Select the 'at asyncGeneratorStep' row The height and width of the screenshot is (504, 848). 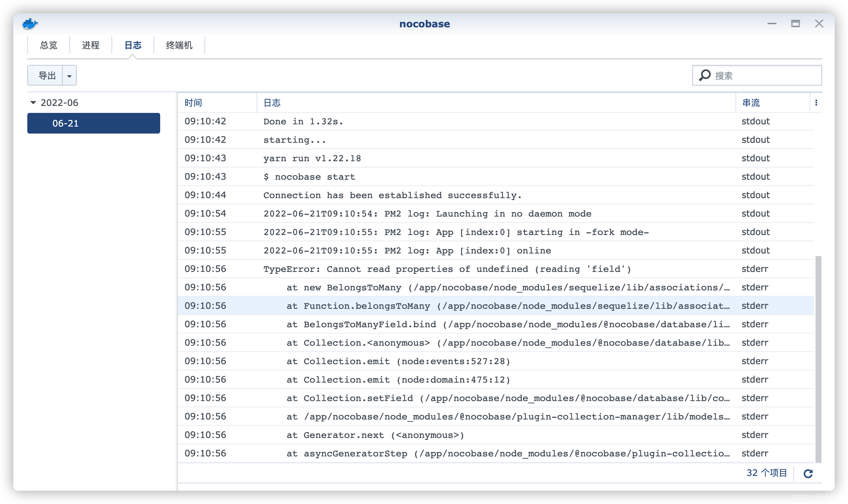point(496,453)
